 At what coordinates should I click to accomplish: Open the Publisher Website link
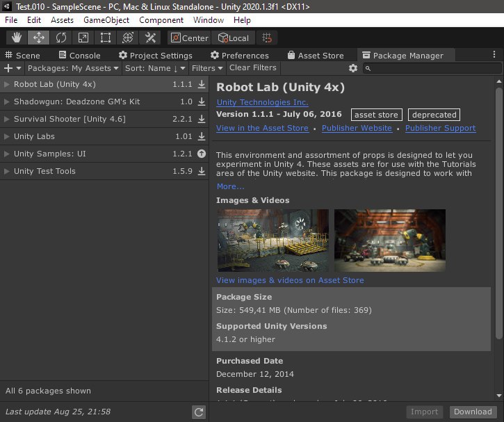pos(357,128)
